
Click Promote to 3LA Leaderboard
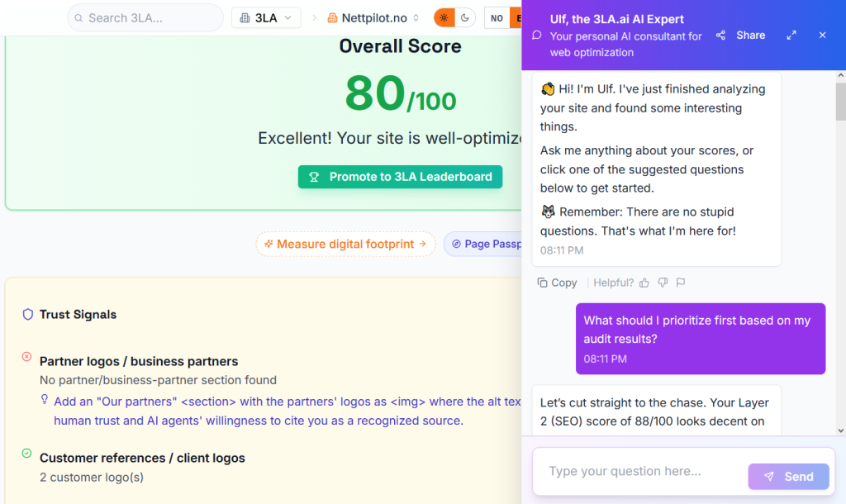pos(401,177)
